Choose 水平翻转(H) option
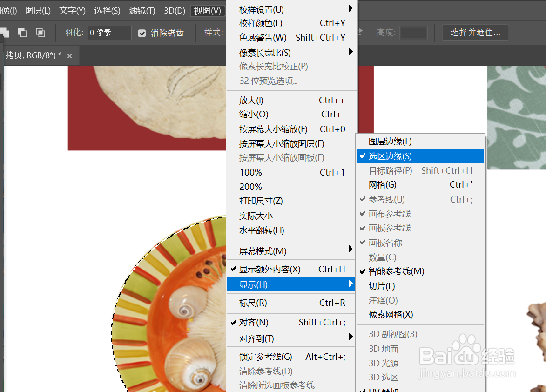The height and width of the screenshot is (392, 546). tap(291, 230)
